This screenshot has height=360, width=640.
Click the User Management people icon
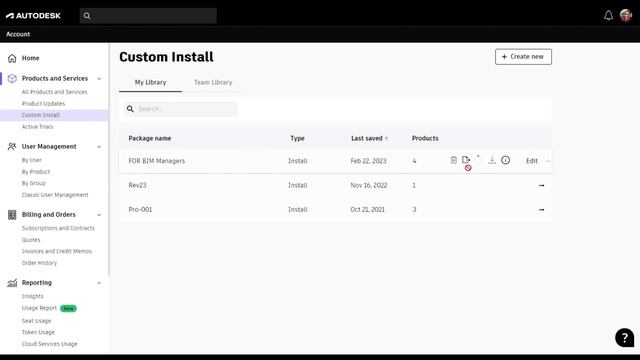tap(12, 147)
